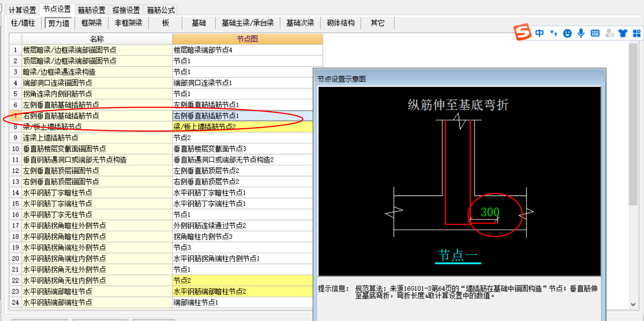Select row 水平钢筋拐角无柱外侧节点
The image size is (644, 321).
pyautogui.click(x=97, y=269)
